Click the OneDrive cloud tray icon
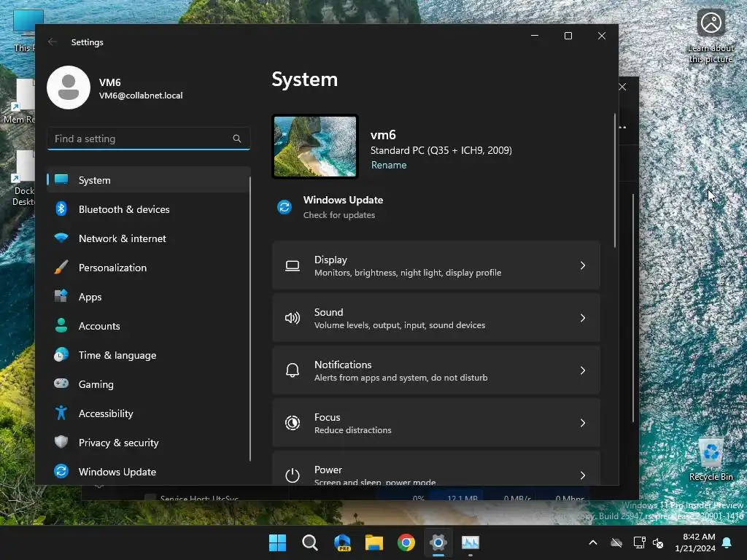 [x=616, y=542]
